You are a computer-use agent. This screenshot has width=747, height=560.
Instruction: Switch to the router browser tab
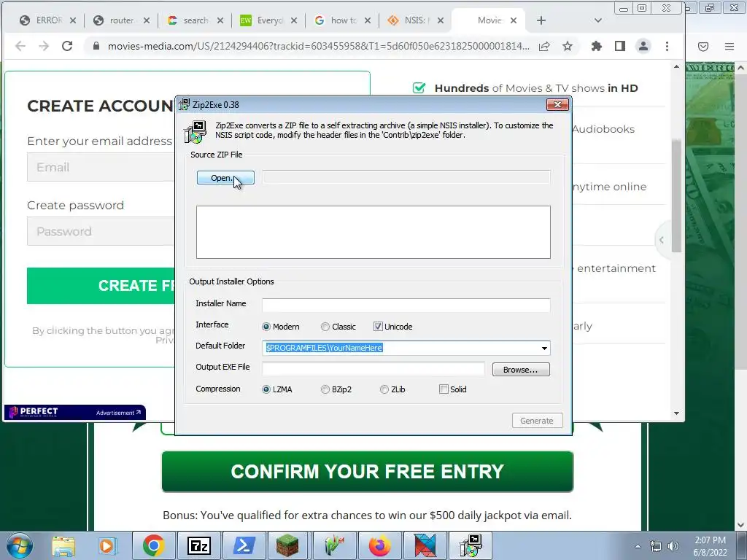[x=122, y=20]
